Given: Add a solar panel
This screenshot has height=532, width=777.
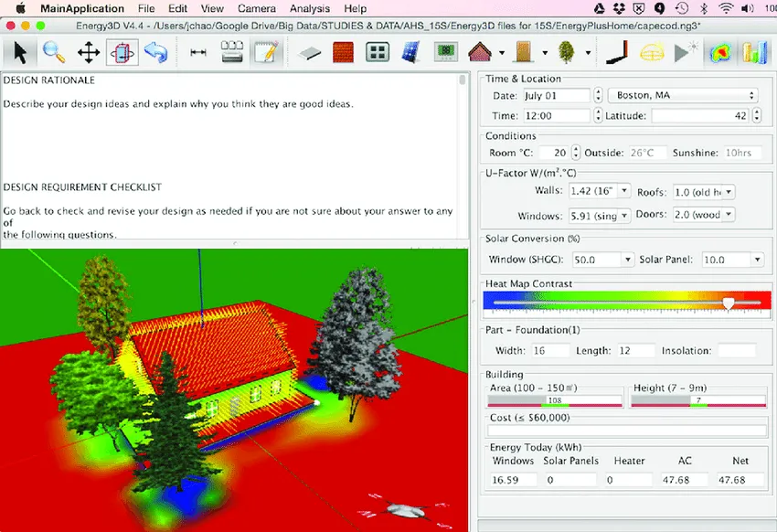Looking at the screenshot, I should coord(411,52).
